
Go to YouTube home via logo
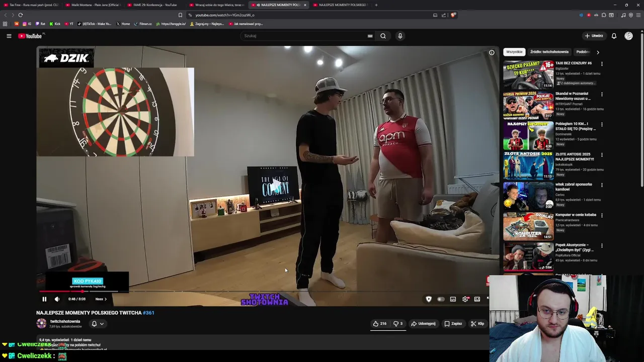click(30, 36)
